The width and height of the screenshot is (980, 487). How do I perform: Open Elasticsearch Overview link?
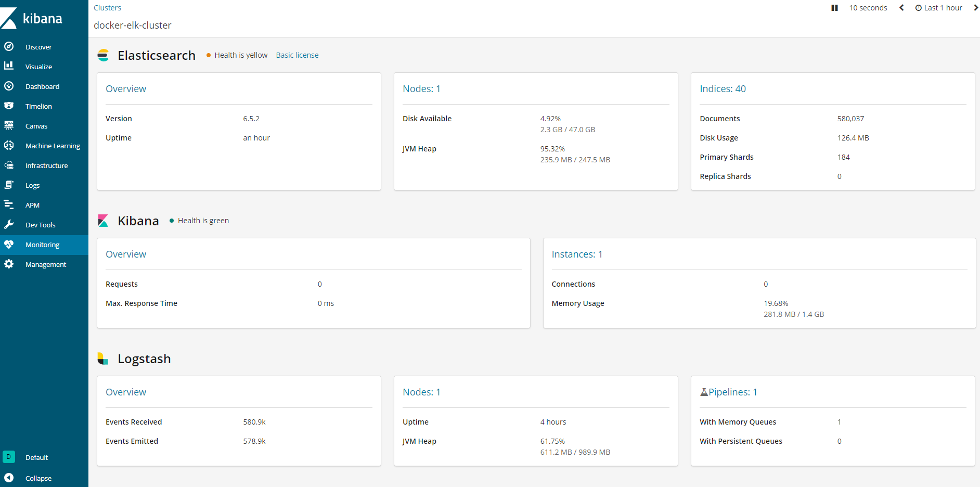pos(126,89)
